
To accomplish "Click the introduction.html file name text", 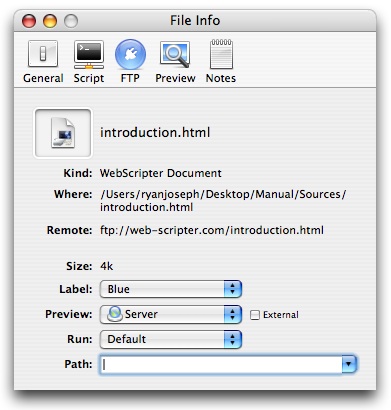I will [155, 133].
